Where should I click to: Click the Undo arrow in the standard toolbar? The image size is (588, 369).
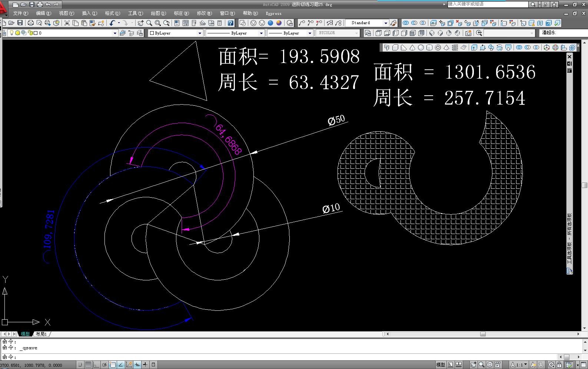(x=112, y=23)
